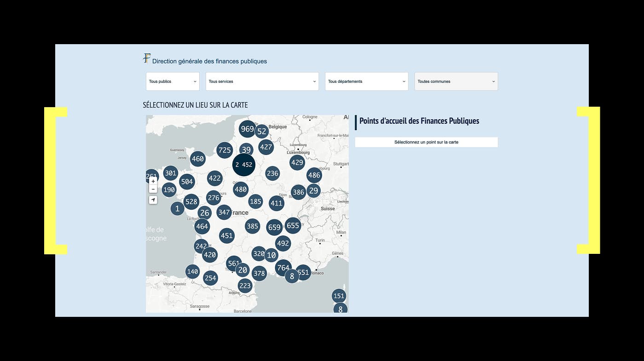Click the Direction générale des finances publiques title
This screenshot has height=361, width=644.
click(209, 61)
